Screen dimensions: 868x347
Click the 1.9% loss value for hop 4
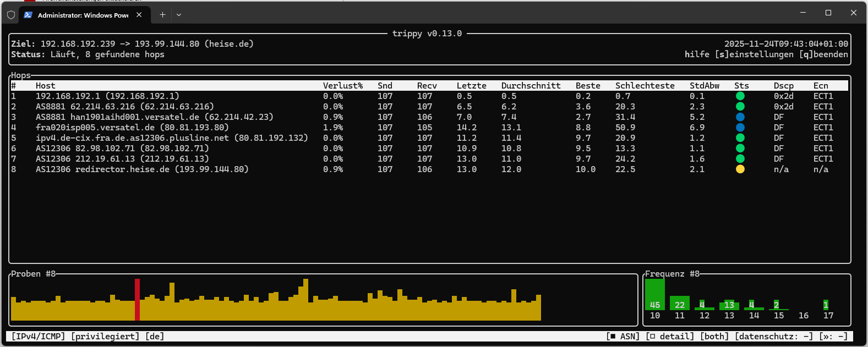pos(333,127)
